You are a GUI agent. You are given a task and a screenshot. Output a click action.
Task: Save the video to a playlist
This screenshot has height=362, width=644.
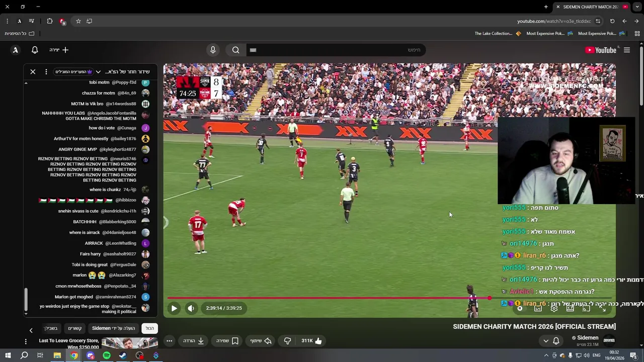point(227,341)
